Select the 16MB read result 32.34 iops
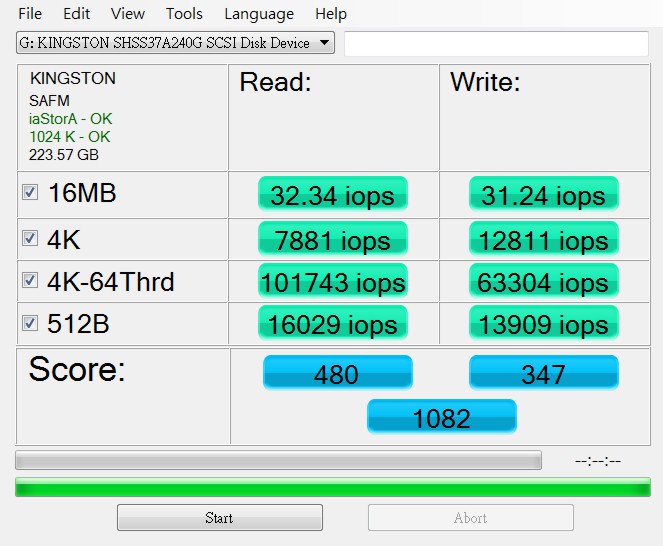The height and width of the screenshot is (546, 663). [x=333, y=194]
